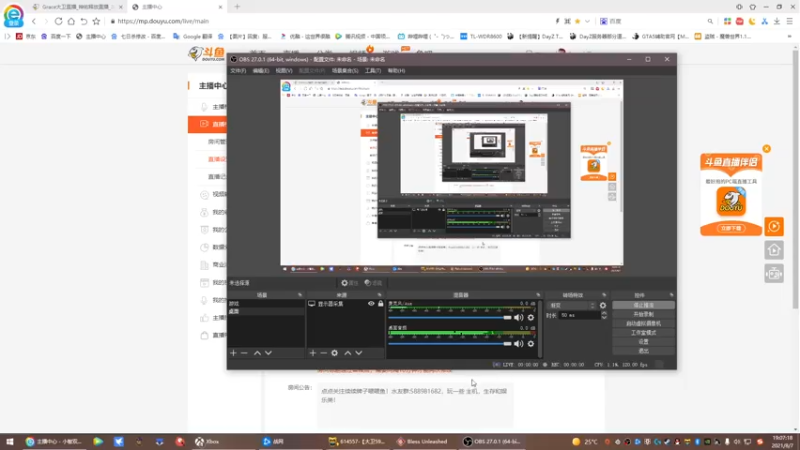Move the selected source up
The image size is (800, 450).
(x=347, y=353)
